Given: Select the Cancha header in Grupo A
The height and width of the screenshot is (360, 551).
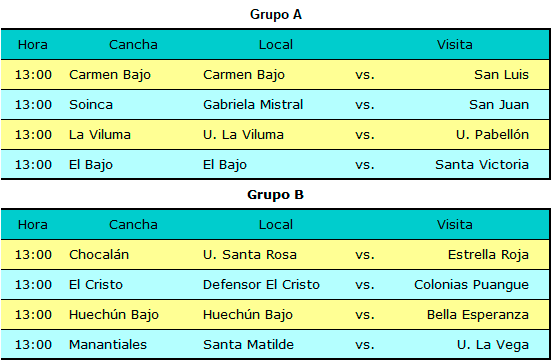Looking at the screenshot, I should coord(133,45).
